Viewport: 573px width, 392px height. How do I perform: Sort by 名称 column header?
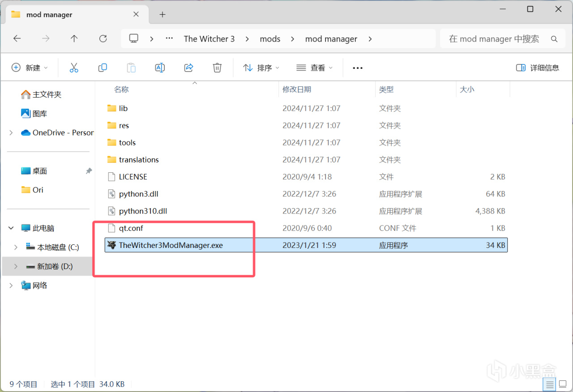[121, 89]
